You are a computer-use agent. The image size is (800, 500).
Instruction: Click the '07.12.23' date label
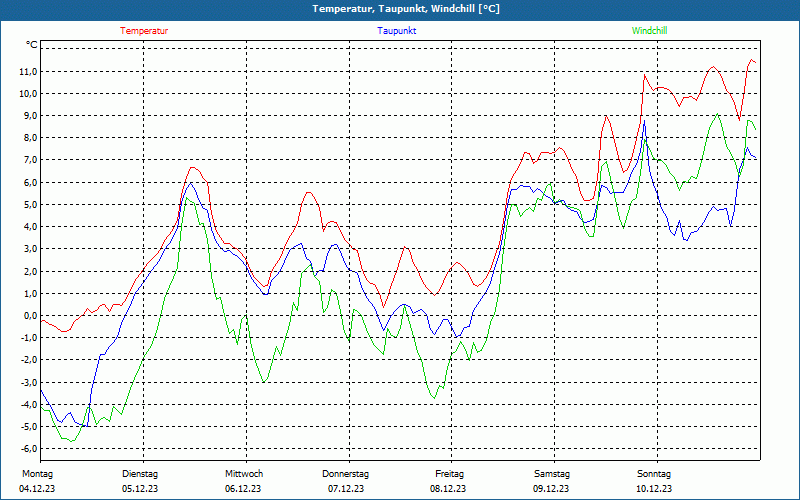(346, 489)
